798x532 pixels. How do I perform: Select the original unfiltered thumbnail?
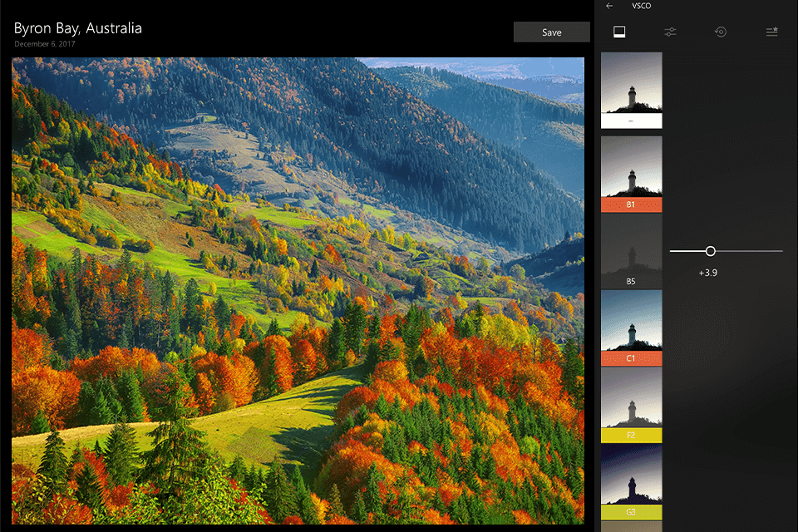(631, 90)
